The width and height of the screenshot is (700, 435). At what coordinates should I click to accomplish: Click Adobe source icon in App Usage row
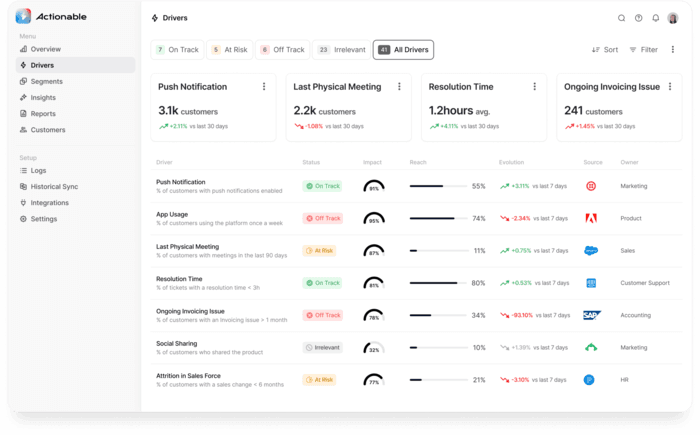coord(591,218)
